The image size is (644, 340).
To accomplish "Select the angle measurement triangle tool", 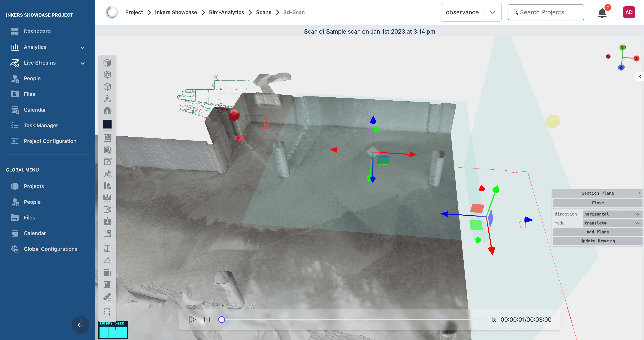I will [x=107, y=261].
